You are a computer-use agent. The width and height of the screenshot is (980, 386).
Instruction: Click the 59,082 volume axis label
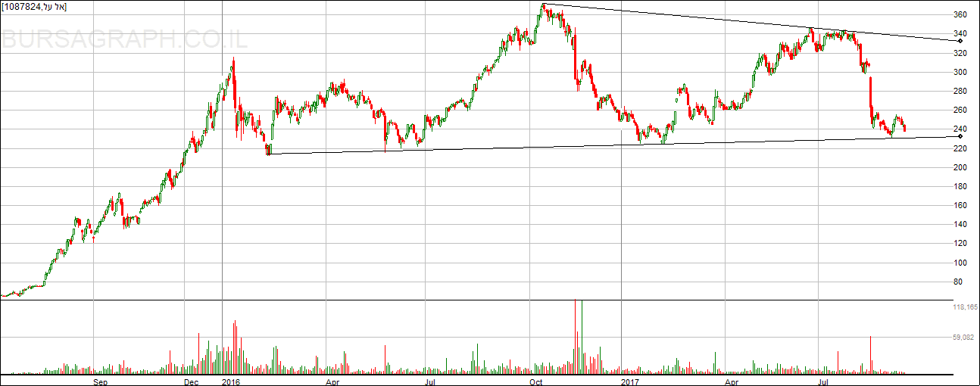[966, 338]
